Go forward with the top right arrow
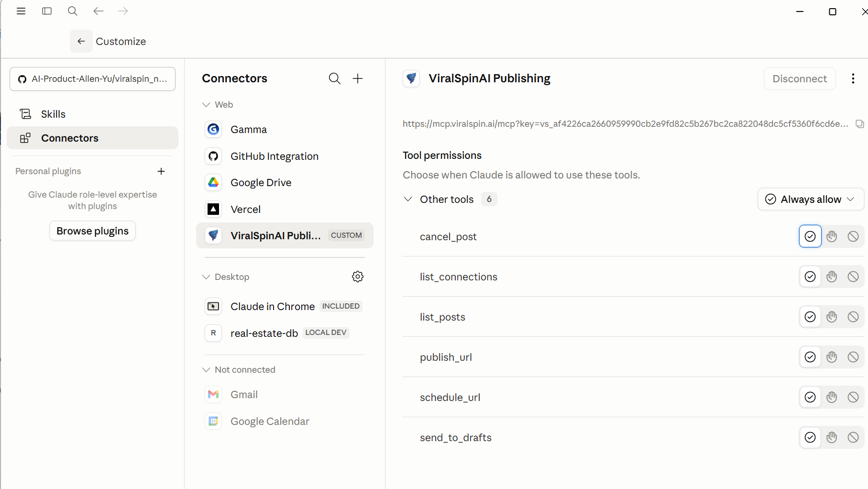 [x=123, y=11]
